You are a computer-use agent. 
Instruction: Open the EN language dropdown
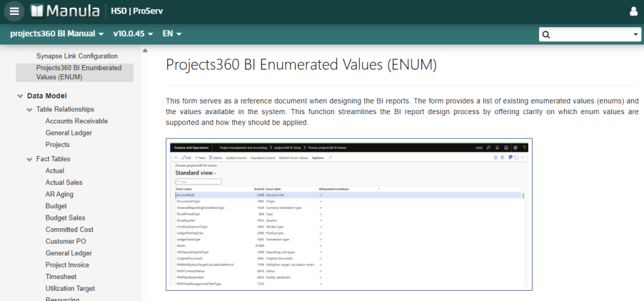[172, 34]
